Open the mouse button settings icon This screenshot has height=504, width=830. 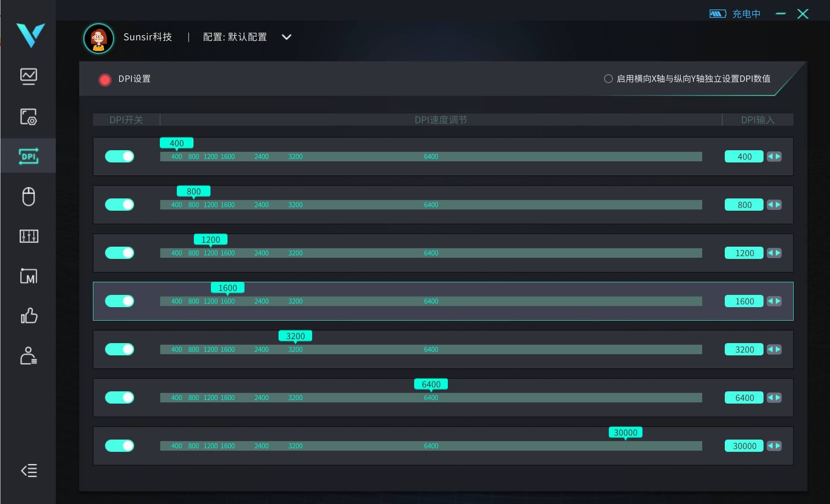click(28, 196)
